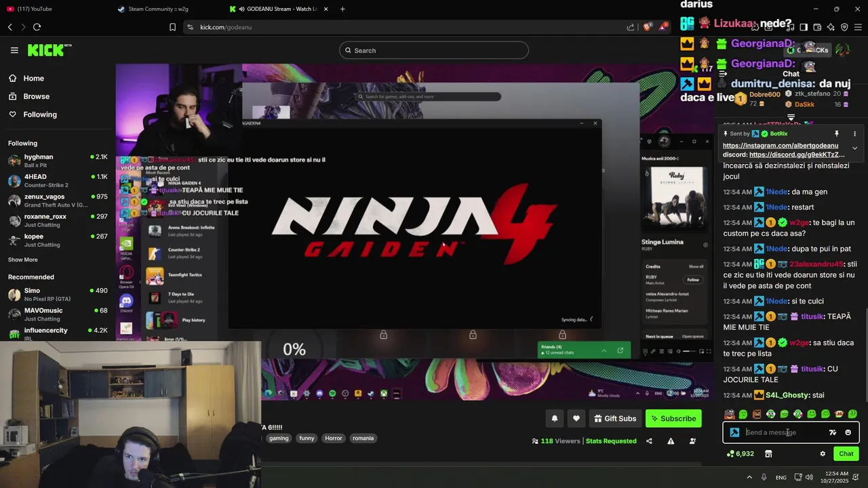Click the gaming tag
Viewport: 868px width, 488px height.
[x=279, y=439]
